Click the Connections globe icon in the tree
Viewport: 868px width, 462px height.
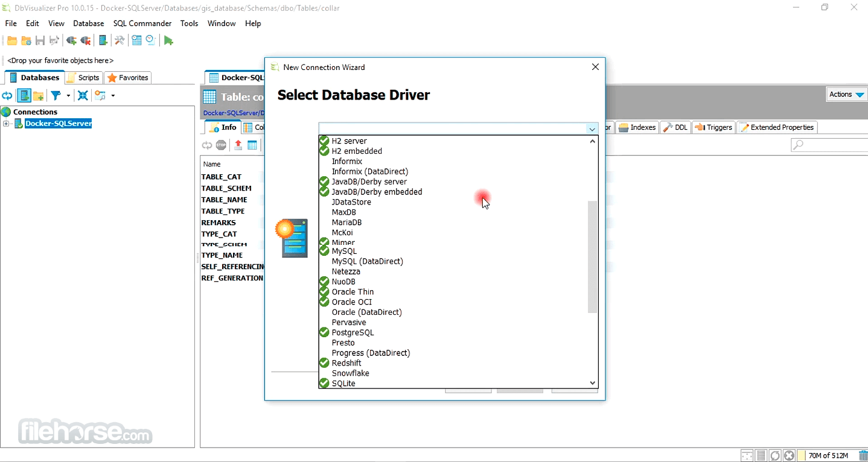6,112
